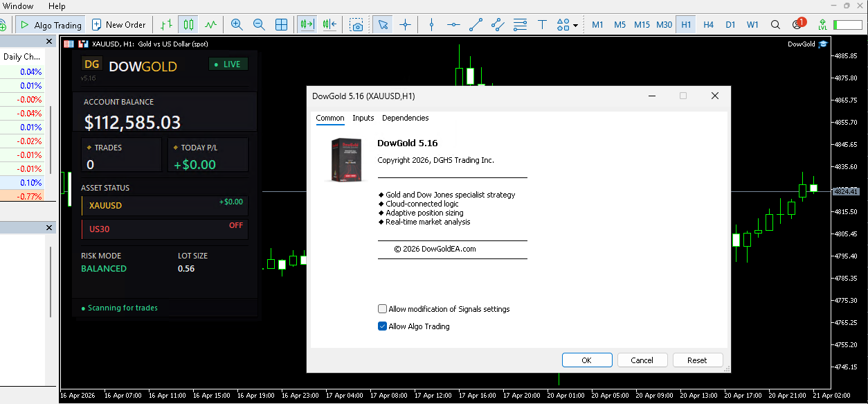Viewport: 868px width, 404px height.
Task: Click the Reset button
Action: coord(696,360)
